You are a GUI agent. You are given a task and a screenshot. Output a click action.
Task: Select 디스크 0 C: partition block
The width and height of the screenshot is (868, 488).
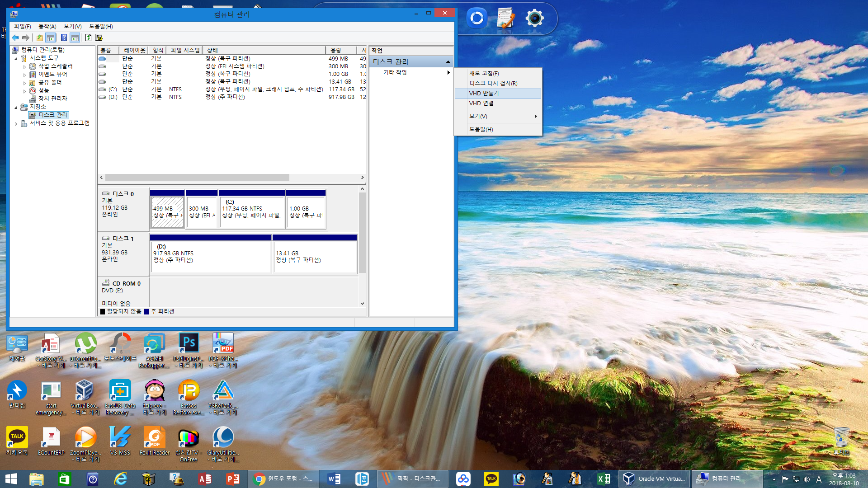pyautogui.click(x=251, y=208)
